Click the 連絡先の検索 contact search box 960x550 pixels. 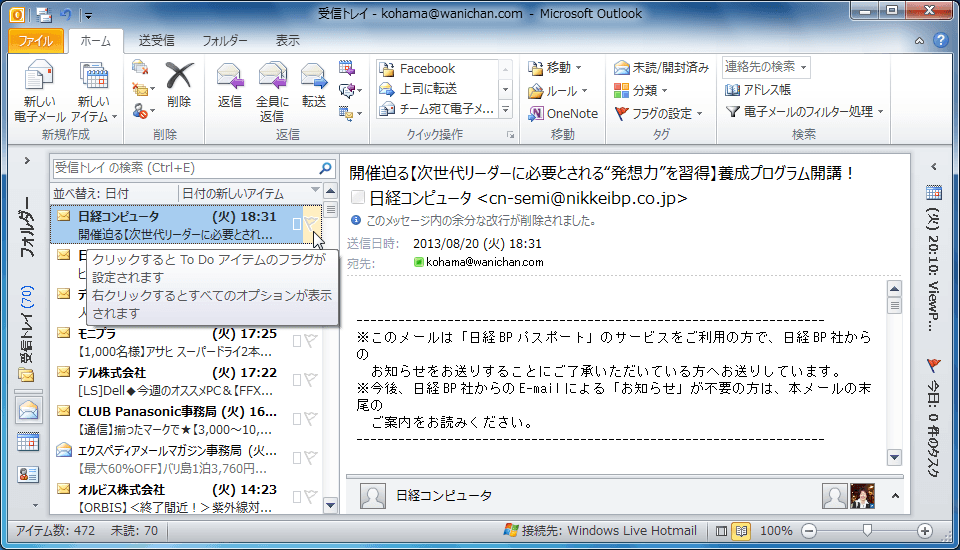click(766, 67)
